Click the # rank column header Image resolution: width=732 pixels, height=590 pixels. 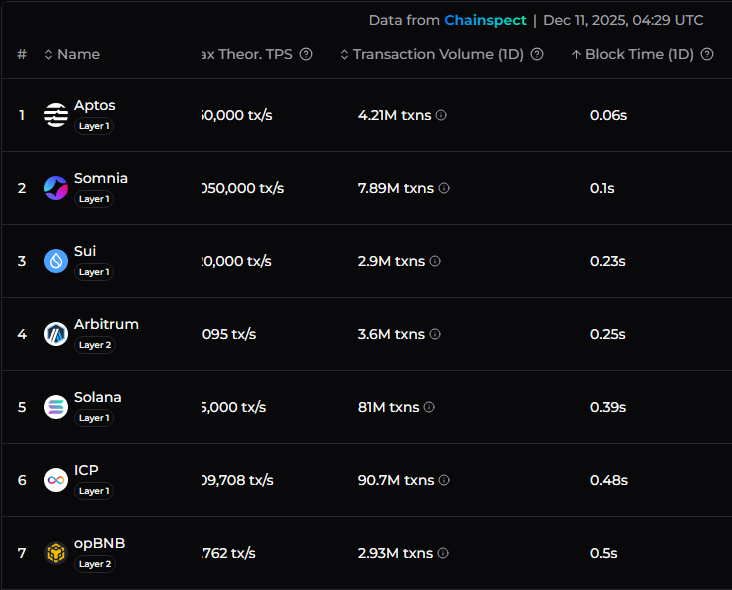click(x=21, y=54)
